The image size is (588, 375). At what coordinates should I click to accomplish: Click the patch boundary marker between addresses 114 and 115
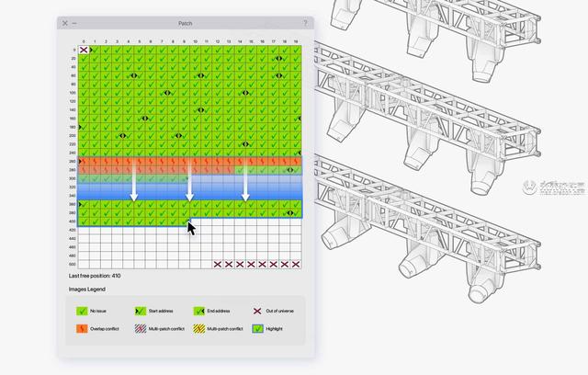pos(245,93)
